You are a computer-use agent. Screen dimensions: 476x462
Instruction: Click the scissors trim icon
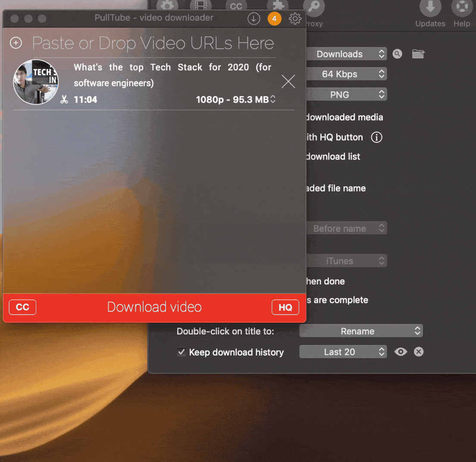click(64, 100)
